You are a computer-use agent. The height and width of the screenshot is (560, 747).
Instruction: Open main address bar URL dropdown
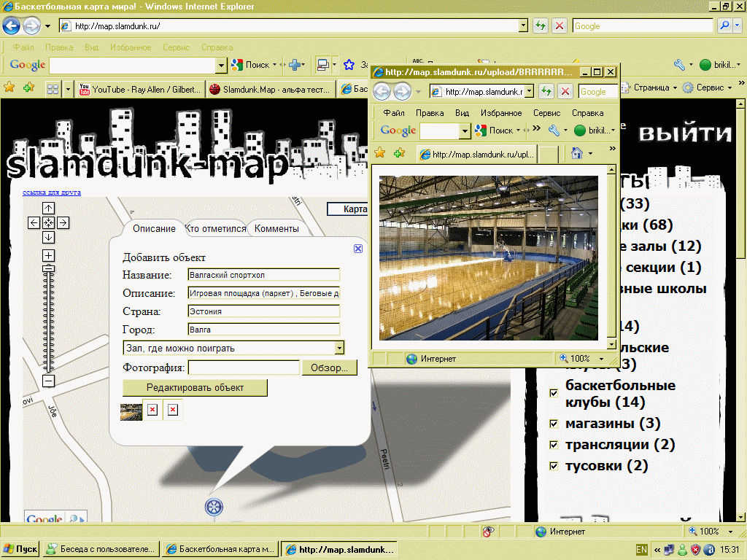click(523, 26)
